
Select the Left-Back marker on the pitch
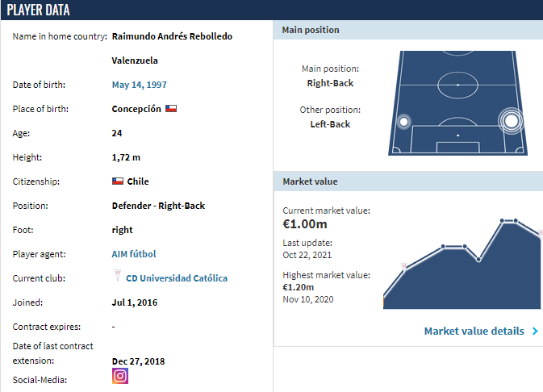point(403,122)
